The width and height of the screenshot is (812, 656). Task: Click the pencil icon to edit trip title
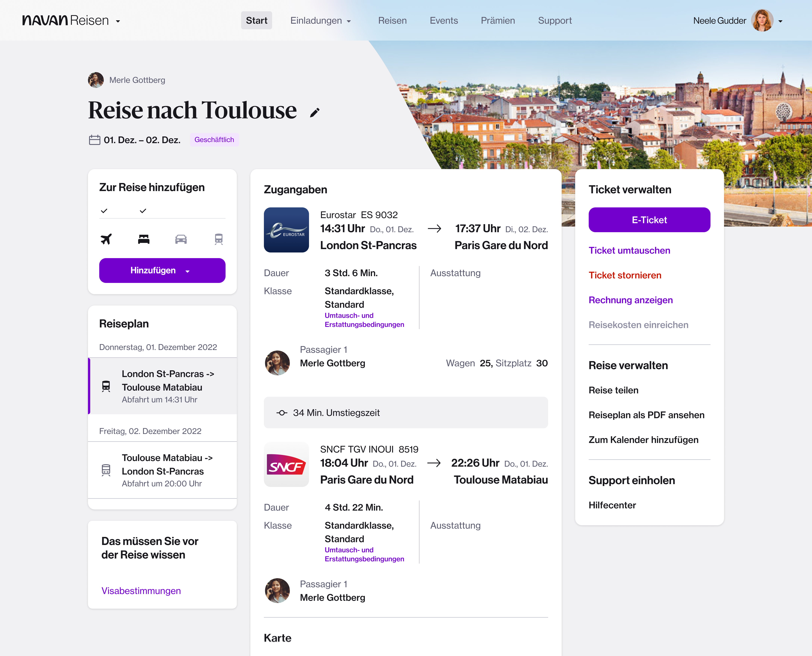(314, 112)
